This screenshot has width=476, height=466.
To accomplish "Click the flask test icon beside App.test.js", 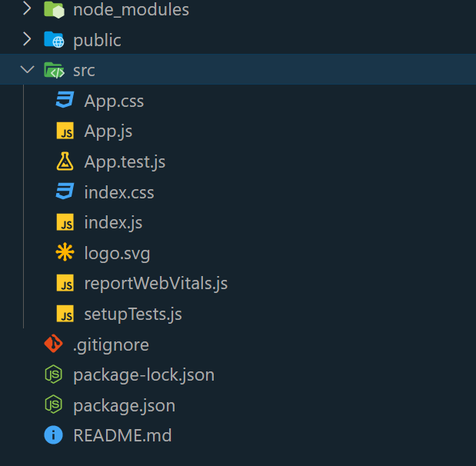I will 65,161.
